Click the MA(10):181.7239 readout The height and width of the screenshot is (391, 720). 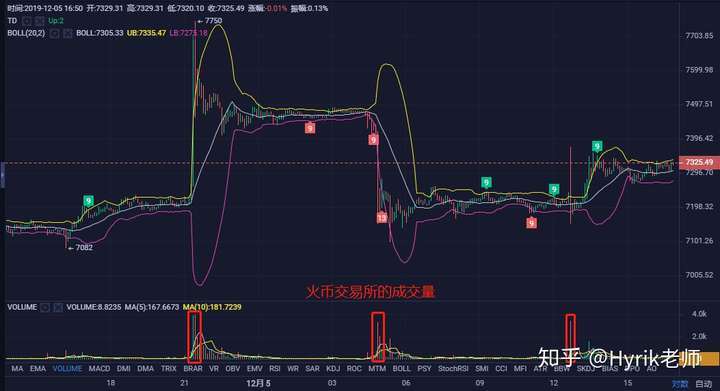click(x=212, y=307)
